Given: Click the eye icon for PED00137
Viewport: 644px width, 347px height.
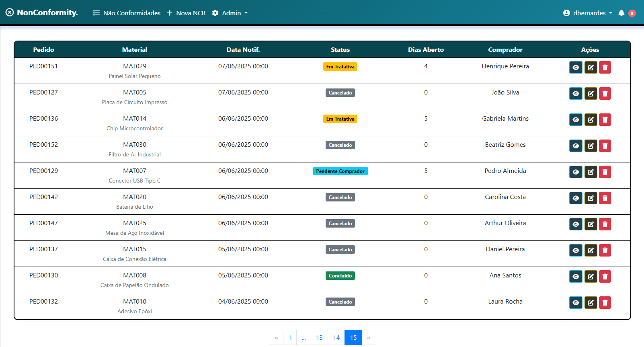Looking at the screenshot, I should [576, 250].
